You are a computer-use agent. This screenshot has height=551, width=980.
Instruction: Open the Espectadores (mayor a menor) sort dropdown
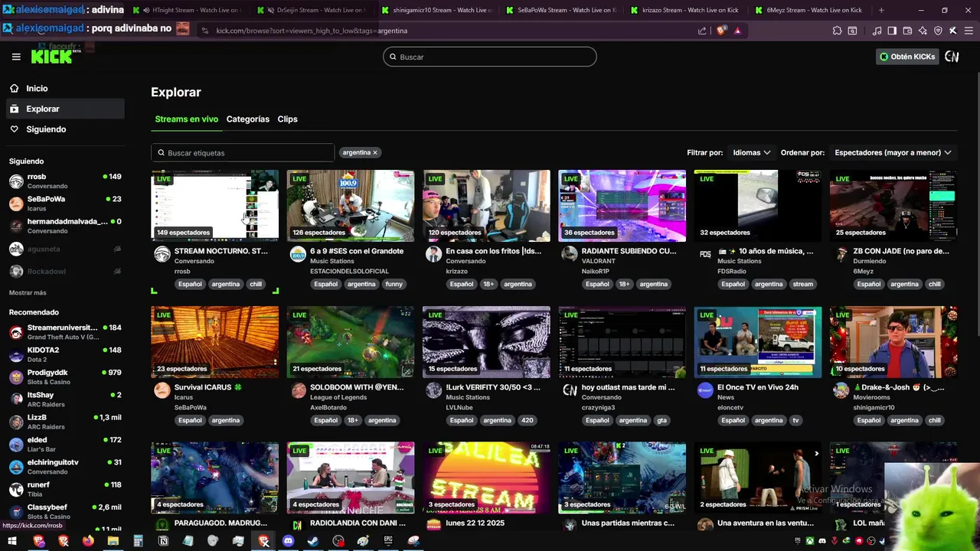point(893,152)
